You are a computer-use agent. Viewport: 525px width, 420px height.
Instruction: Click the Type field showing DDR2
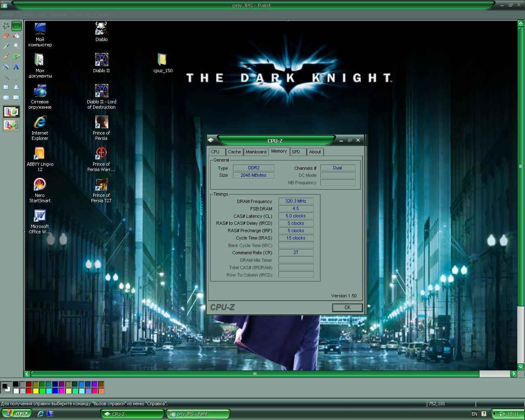[x=253, y=168]
